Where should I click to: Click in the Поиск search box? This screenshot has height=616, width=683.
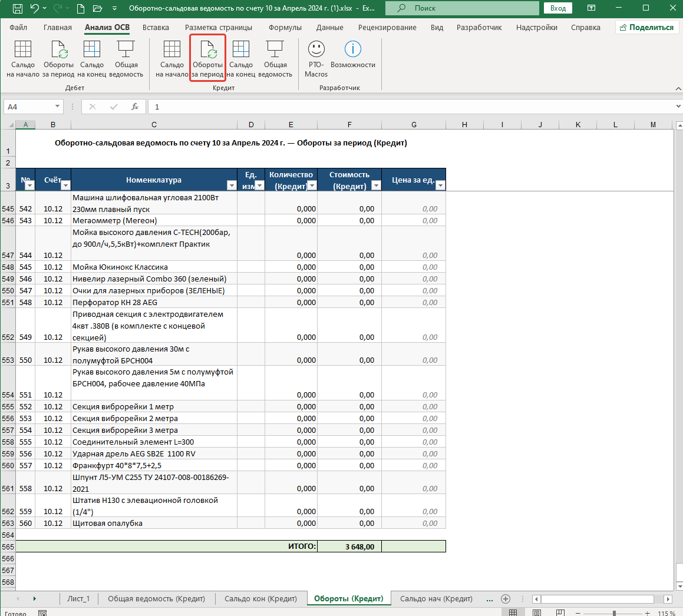tap(462, 8)
